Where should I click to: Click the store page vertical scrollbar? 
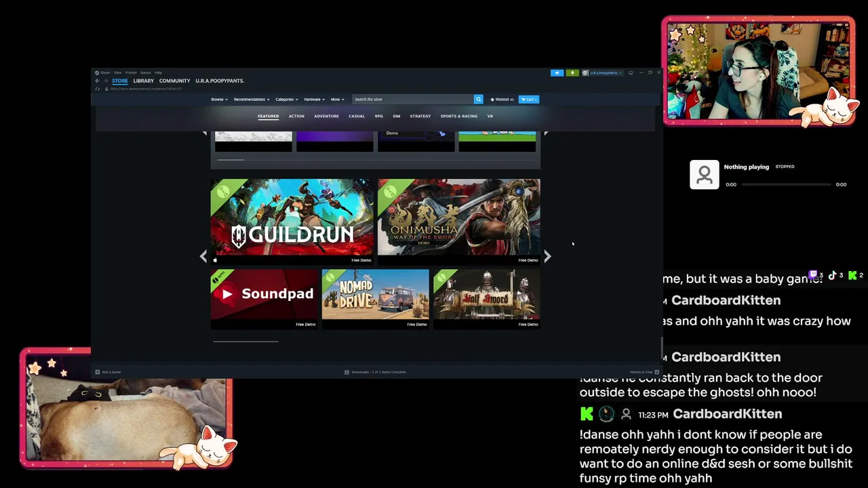(x=661, y=348)
